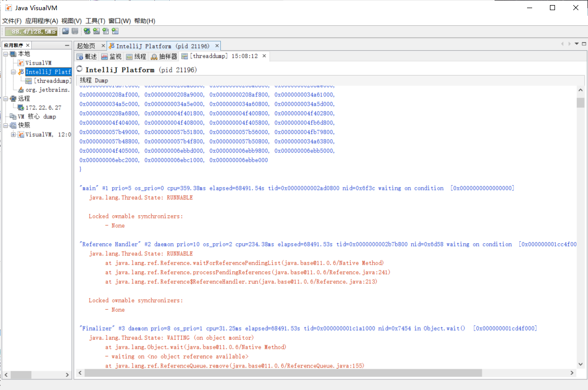Click vertical scrollbar down arrow in dump
The width and height of the screenshot is (588, 390).
pos(580,364)
